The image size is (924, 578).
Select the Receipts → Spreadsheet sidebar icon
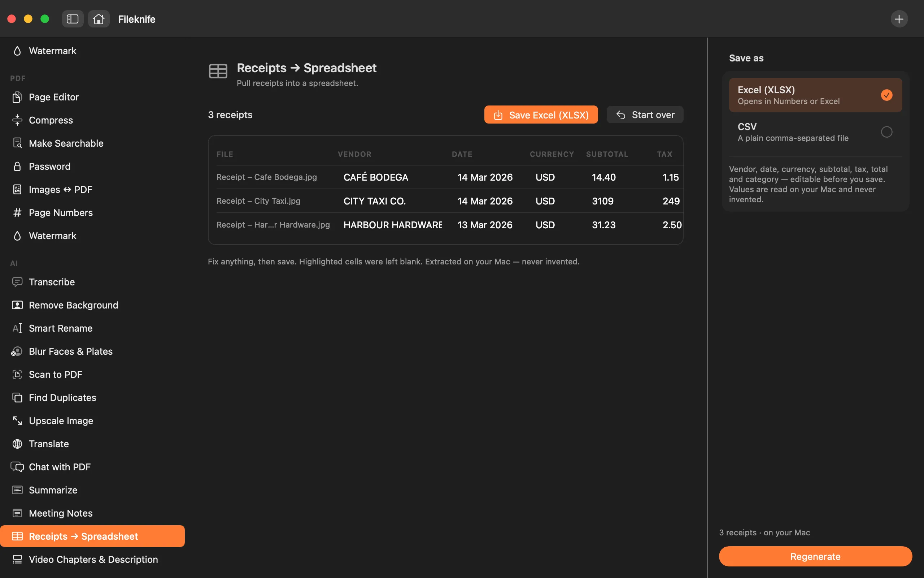pyautogui.click(x=17, y=536)
